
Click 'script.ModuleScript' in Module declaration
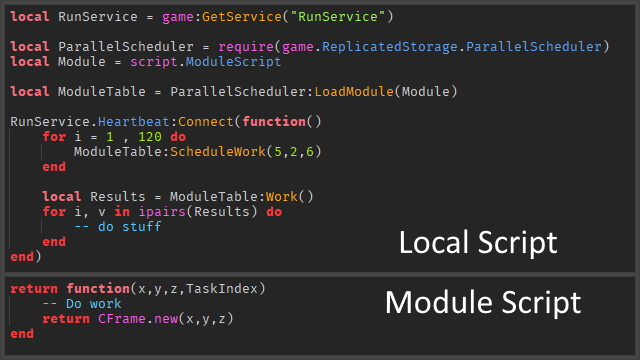(206, 62)
